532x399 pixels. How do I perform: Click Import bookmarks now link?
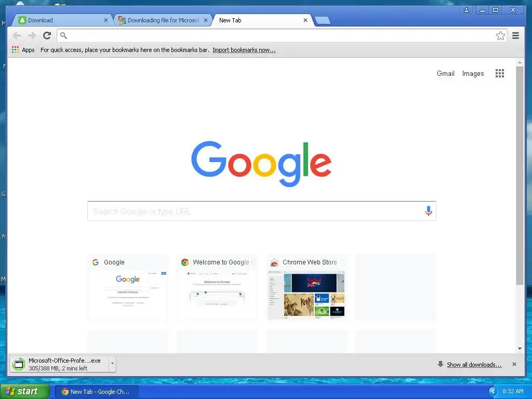pos(244,50)
